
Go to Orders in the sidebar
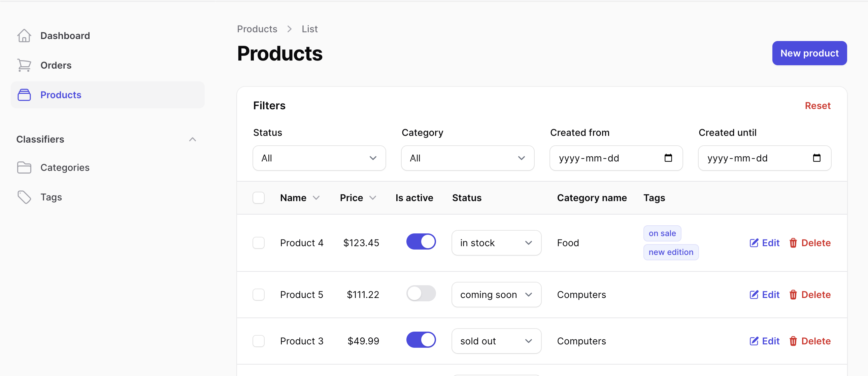tap(56, 65)
